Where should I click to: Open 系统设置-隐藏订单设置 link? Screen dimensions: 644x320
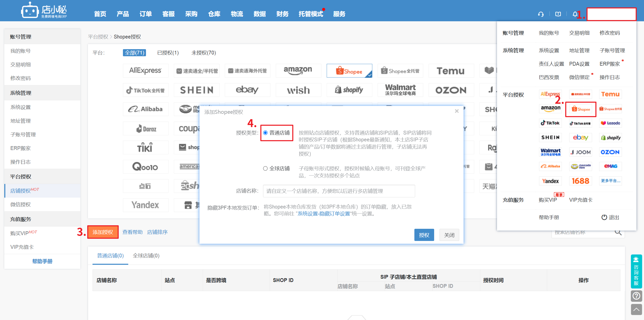[x=323, y=214]
